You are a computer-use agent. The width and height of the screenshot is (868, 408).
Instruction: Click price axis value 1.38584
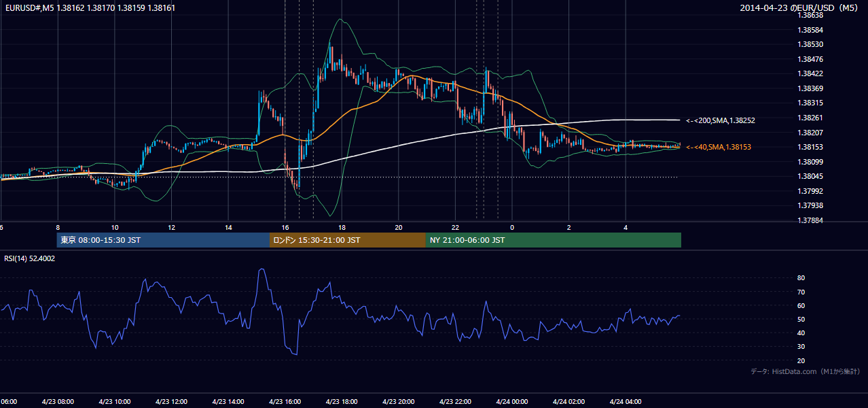click(x=809, y=30)
